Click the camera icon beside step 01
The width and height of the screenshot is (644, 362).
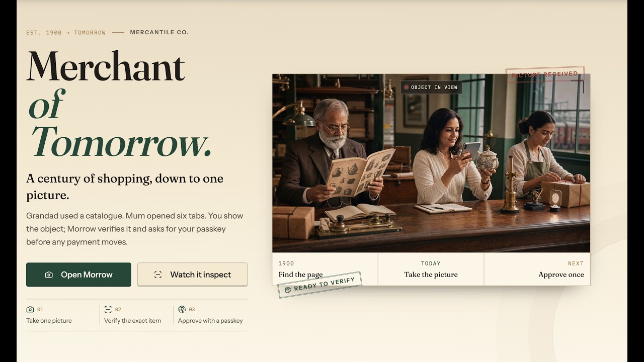[x=30, y=310]
